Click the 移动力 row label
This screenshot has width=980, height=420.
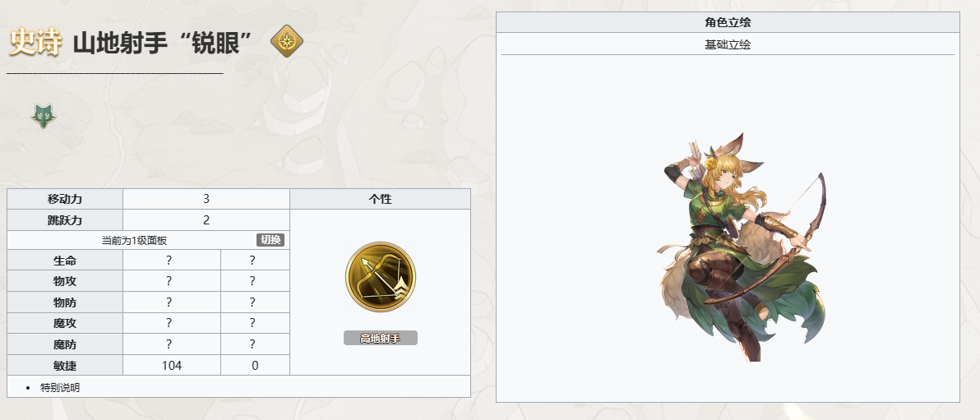(65, 200)
